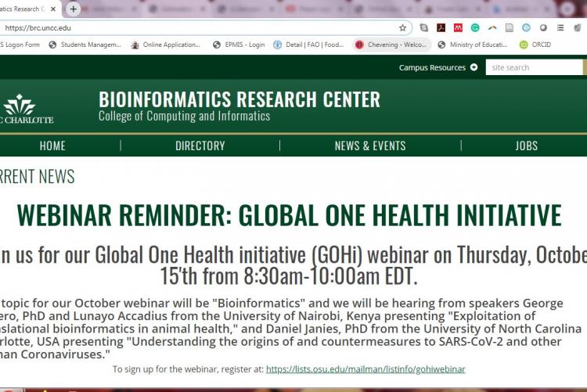
Task: Click the site search field
Action: click(532, 67)
